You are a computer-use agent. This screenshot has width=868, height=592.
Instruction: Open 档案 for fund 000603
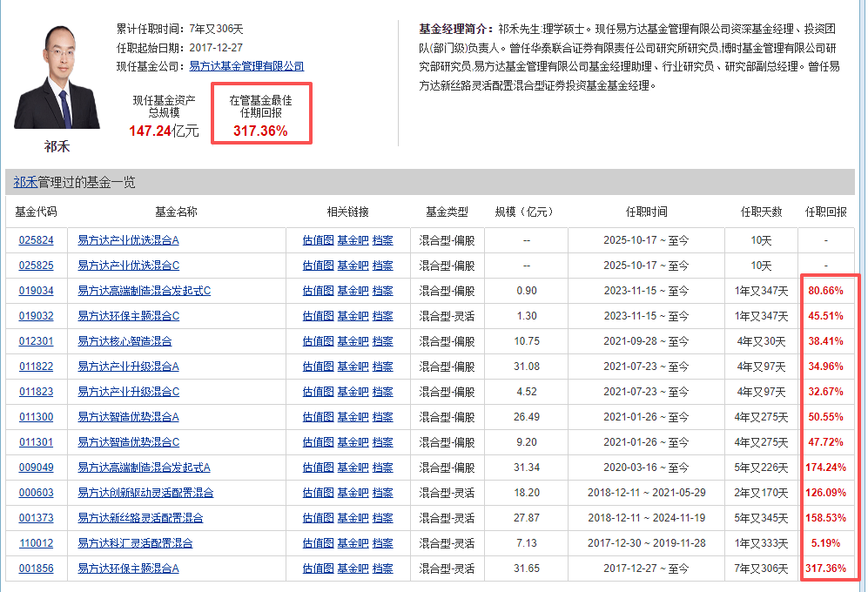click(383, 493)
